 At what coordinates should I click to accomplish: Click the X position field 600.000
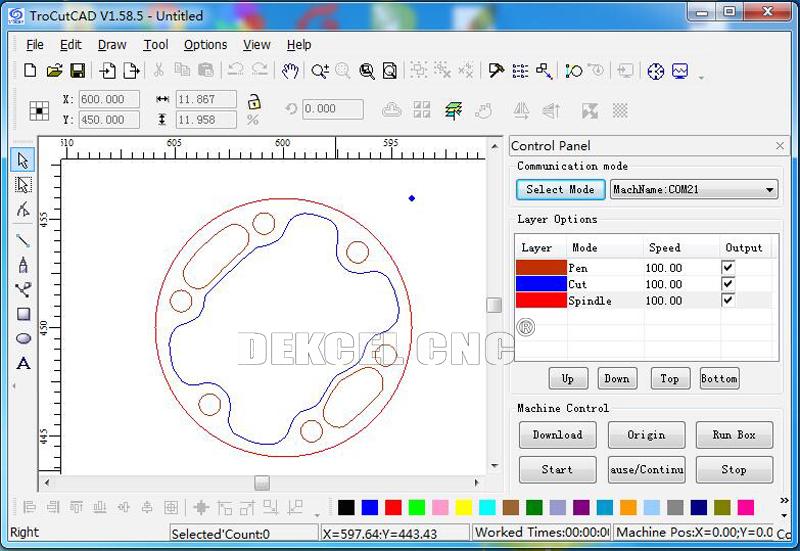click(109, 99)
